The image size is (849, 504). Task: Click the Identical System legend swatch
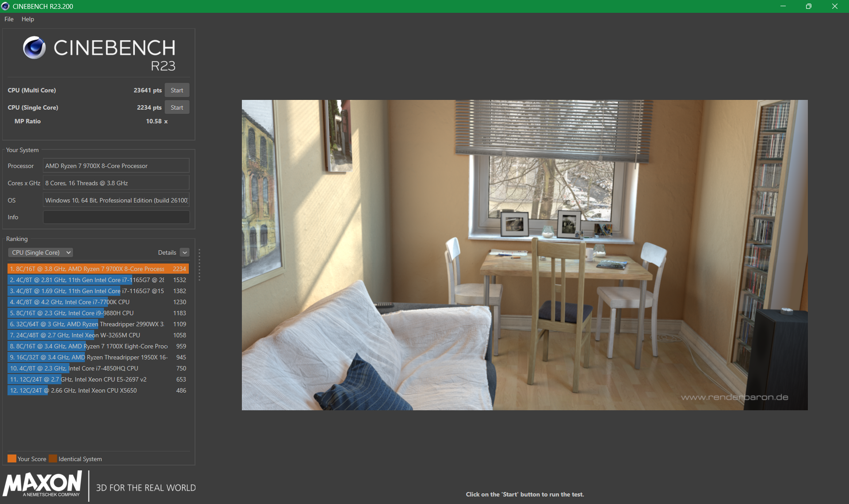click(53, 458)
